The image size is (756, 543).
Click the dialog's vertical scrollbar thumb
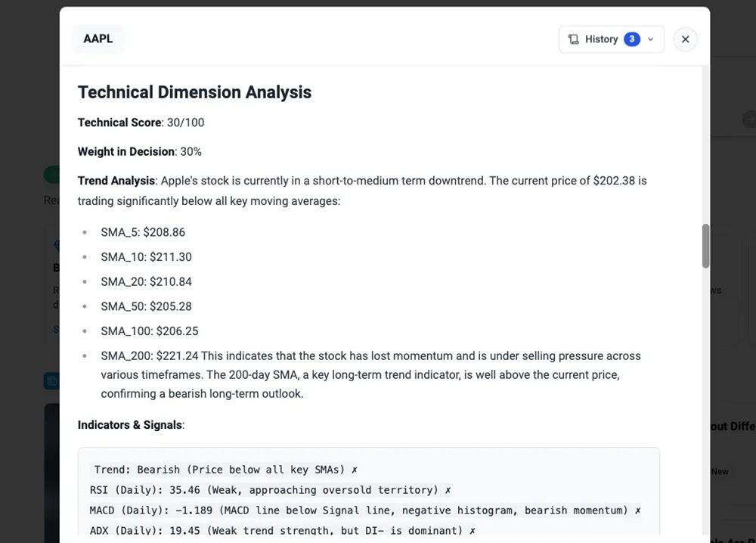click(705, 246)
